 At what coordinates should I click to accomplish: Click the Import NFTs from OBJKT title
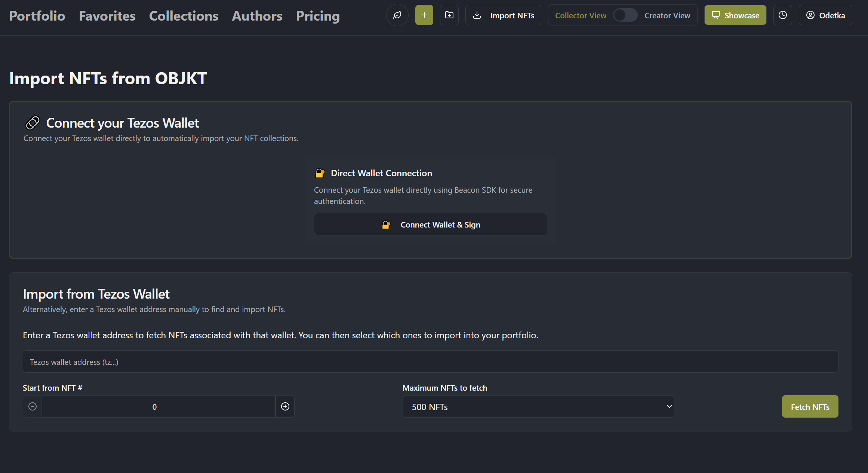(x=108, y=79)
